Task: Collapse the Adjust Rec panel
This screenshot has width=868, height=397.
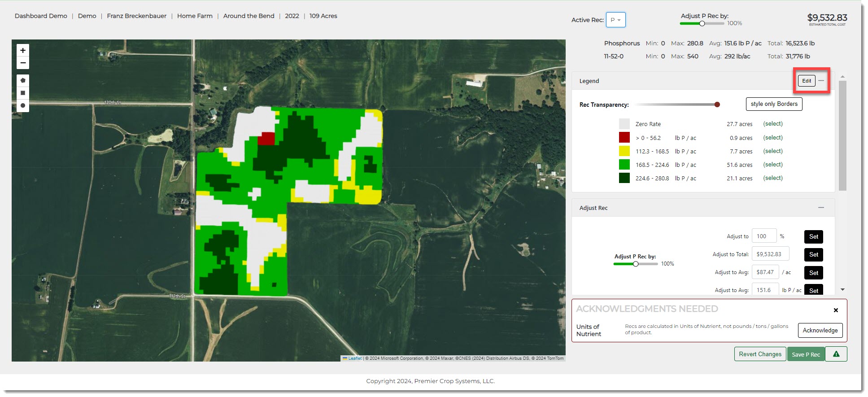Action: pos(821,208)
